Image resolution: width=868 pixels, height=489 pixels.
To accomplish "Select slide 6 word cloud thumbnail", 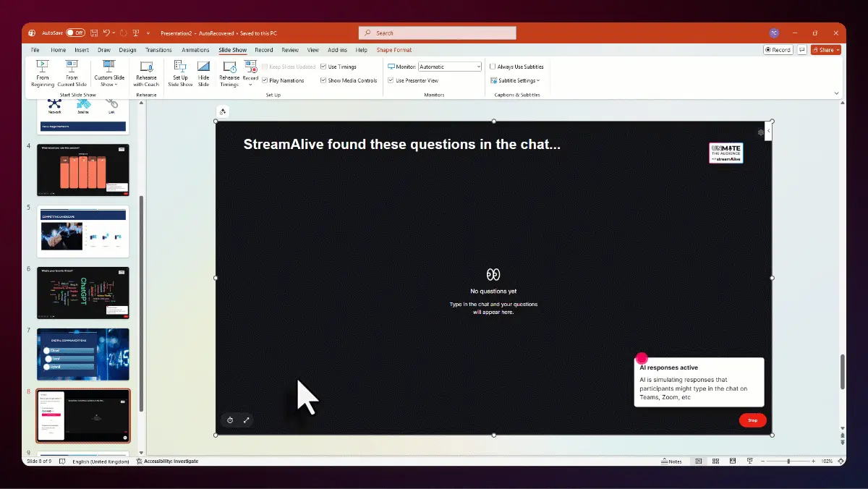I will pyautogui.click(x=82, y=293).
